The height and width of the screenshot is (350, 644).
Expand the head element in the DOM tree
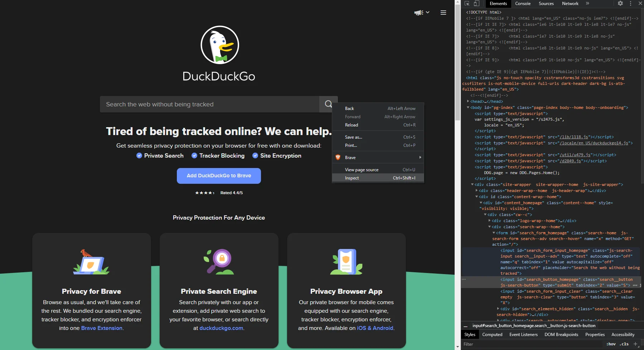[x=469, y=101]
